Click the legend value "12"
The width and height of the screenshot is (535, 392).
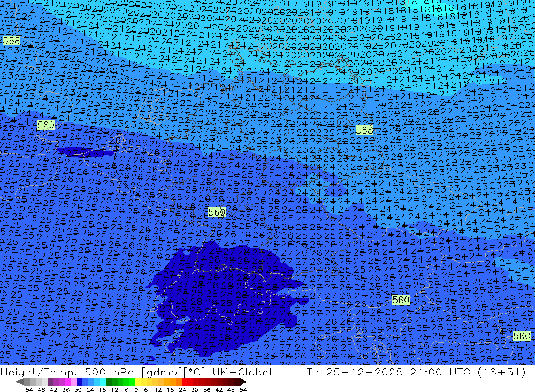click(x=158, y=390)
